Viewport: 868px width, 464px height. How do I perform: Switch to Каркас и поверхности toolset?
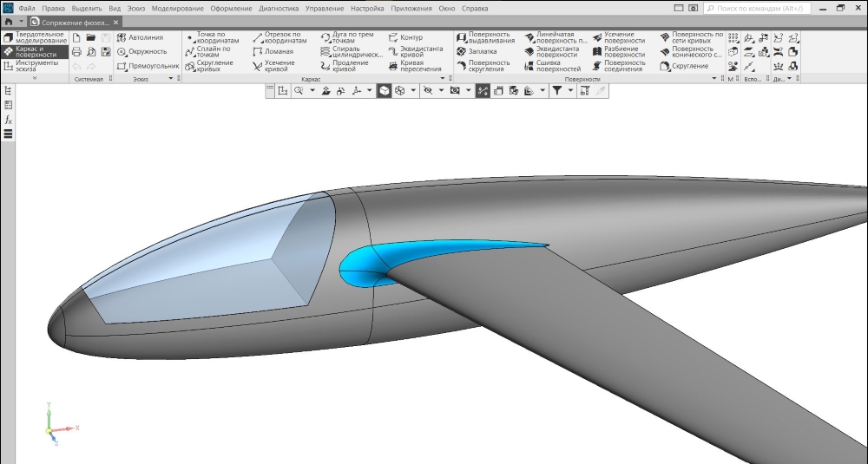tap(35, 51)
